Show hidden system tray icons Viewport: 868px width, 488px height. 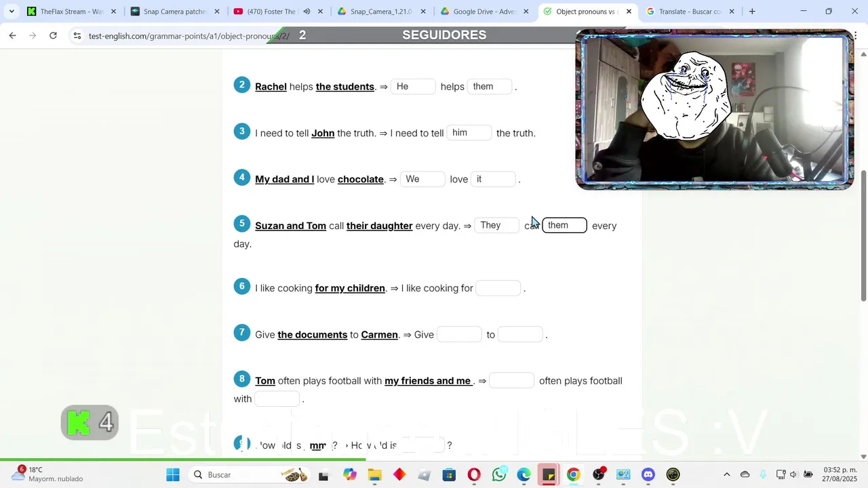tap(727, 474)
